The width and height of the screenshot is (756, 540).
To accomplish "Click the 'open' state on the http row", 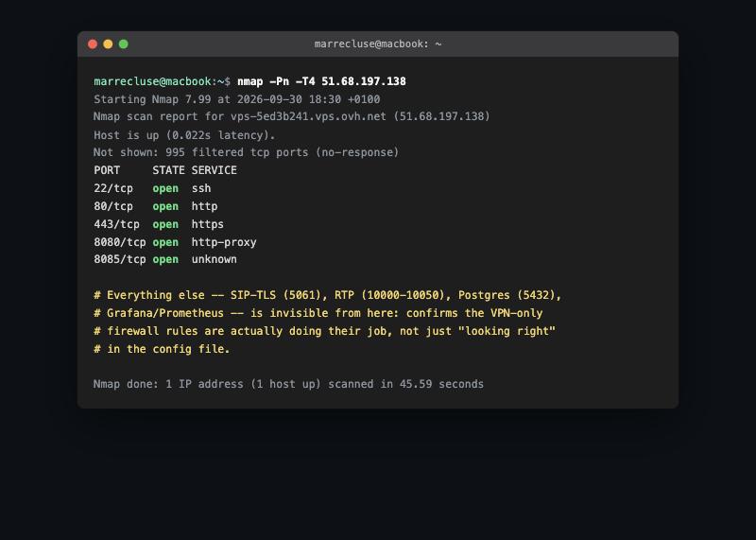I will [165, 207].
